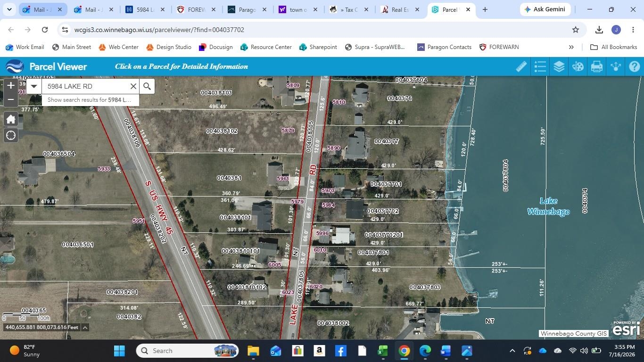Zoom out with the minus button

coord(11,99)
